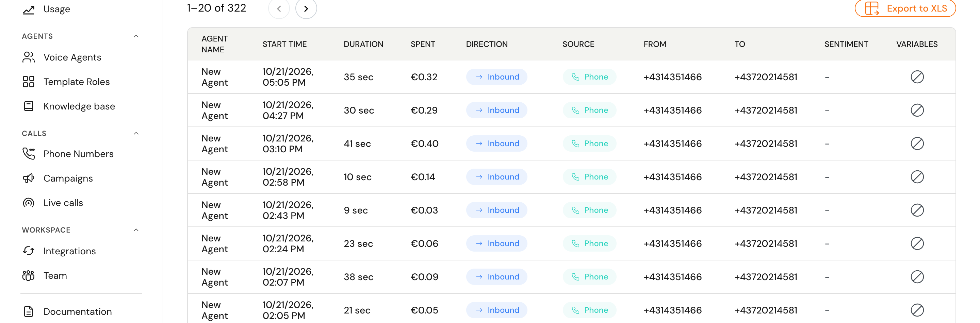Open Phone Numbers in sidebar
Viewport: 980px width, 323px height.
point(78,154)
